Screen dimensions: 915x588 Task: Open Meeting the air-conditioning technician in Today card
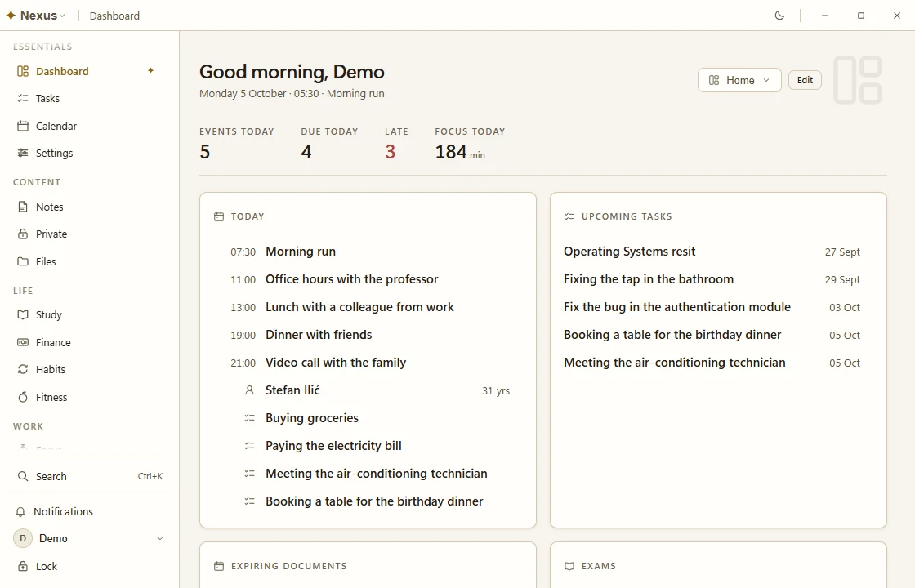coord(368,474)
